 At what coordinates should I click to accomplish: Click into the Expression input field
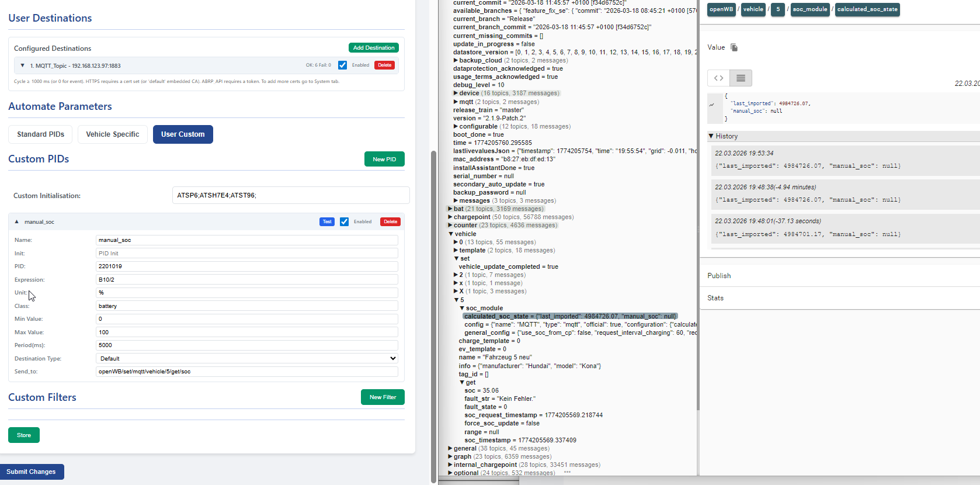click(246, 279)
